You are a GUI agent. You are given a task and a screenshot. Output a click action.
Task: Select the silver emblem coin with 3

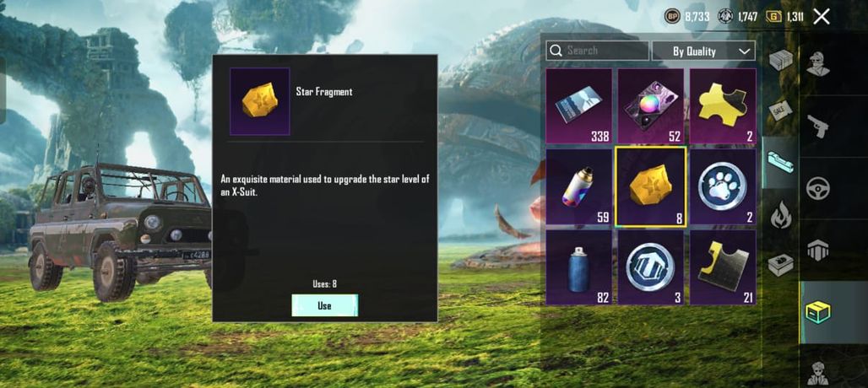[651, 267]
